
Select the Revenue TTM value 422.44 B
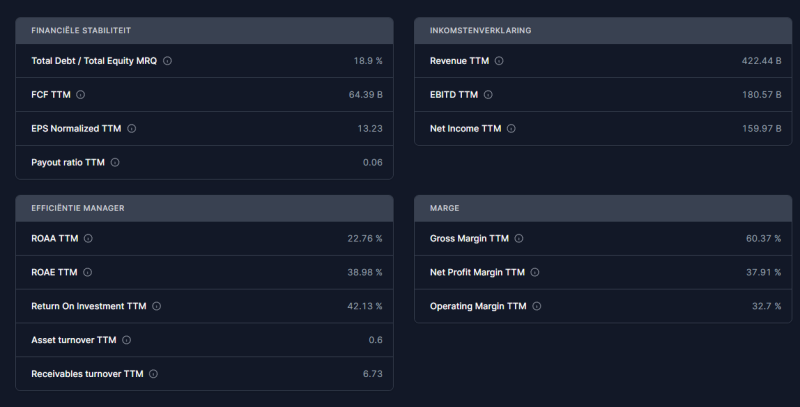761,61
